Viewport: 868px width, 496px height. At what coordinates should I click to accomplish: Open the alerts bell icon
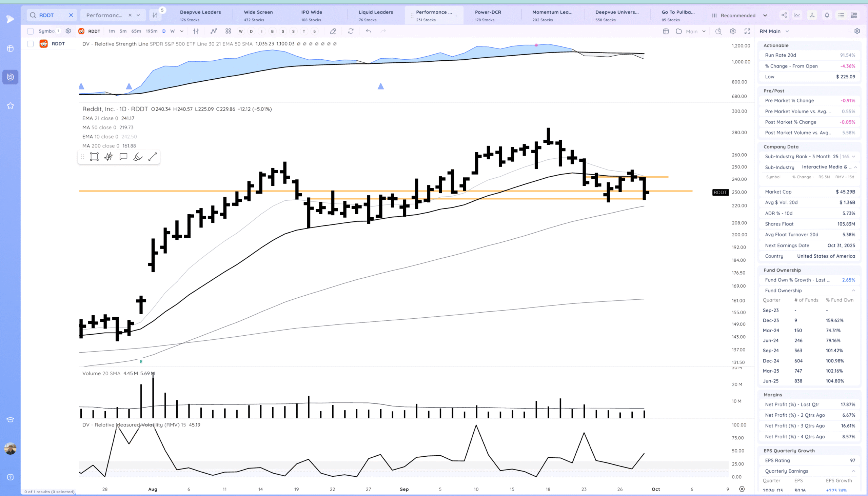pyautogui.click(x=827, y=15)
